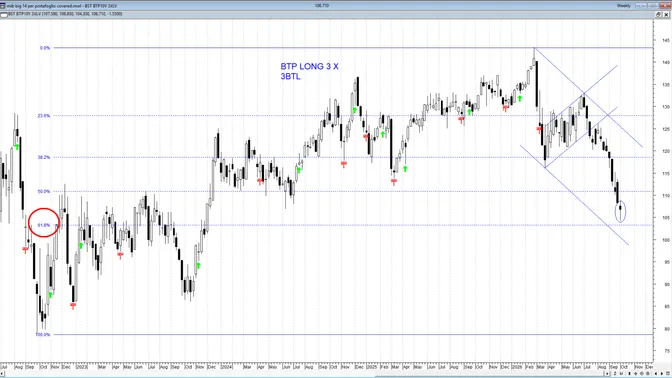Close the inner chart window with black X
The width and height of the screenshot is (672, 378).
(x=666, y=14)
